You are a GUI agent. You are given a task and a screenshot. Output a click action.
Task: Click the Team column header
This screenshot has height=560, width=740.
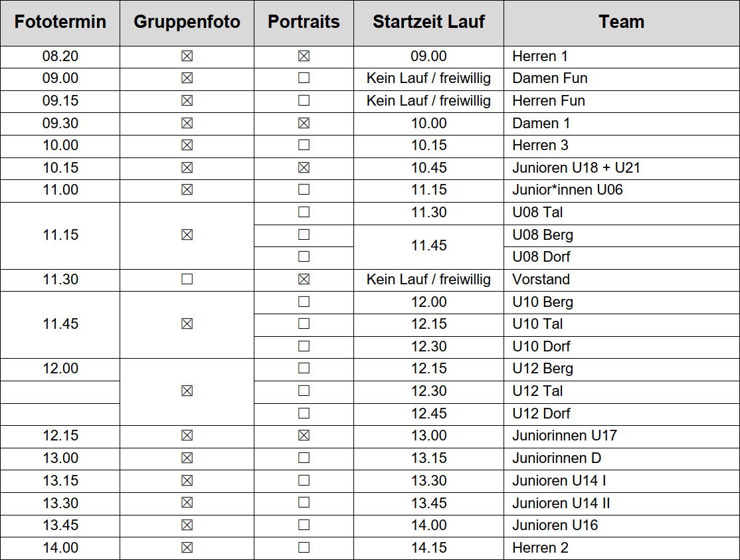[622, 23]
